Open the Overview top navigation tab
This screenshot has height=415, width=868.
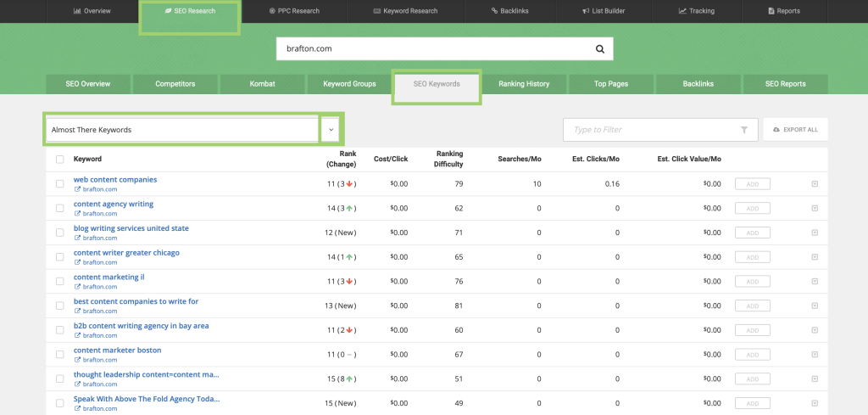tap(92, 11)
